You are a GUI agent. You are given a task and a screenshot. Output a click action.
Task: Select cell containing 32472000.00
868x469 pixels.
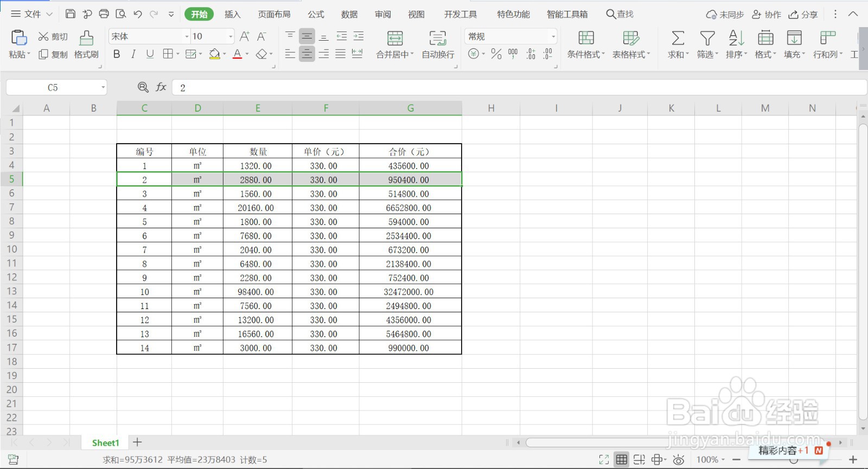click(410, 292)
